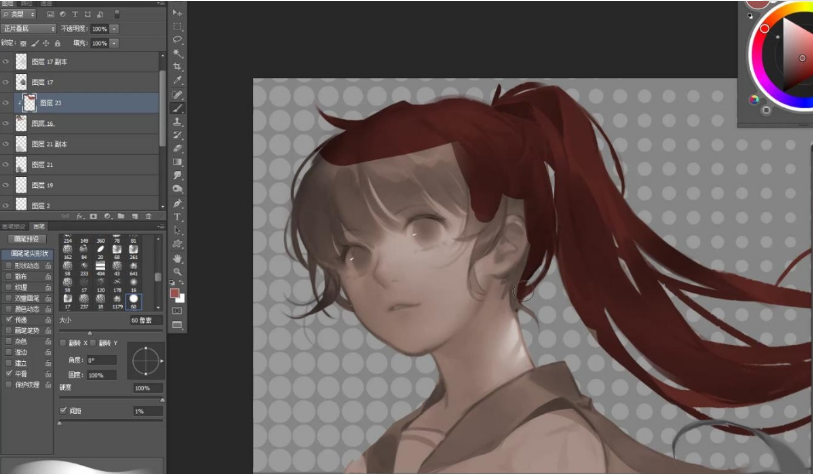Select the Smudge/Blur tool
Image resolution: width=813 pixels, height=474 pixels.
tap(177, 175)
